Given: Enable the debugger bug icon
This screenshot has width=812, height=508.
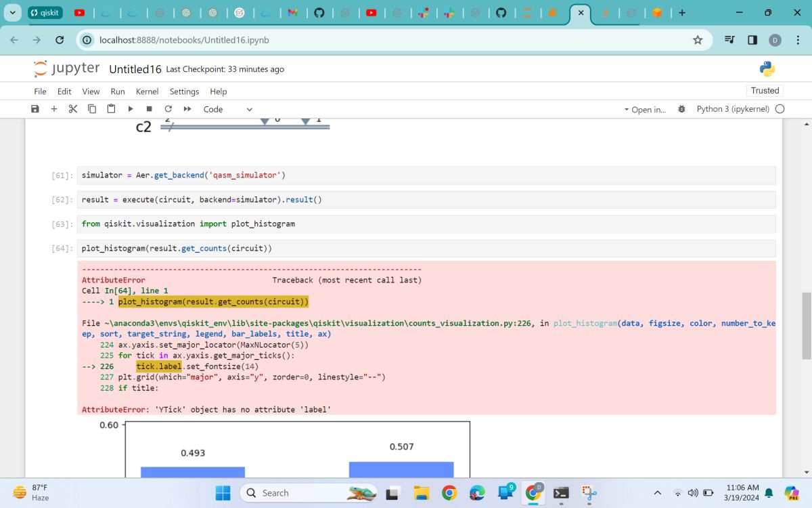Looking at the screenshot, I should click(681, 109).
